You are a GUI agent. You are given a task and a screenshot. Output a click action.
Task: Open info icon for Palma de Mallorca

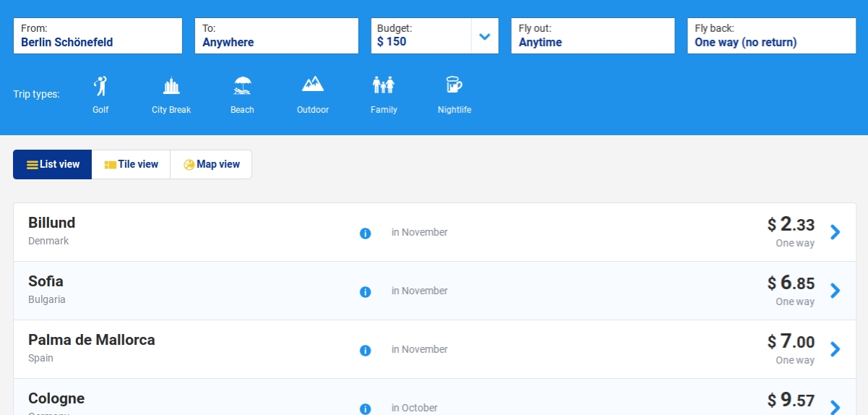[365, 351]
